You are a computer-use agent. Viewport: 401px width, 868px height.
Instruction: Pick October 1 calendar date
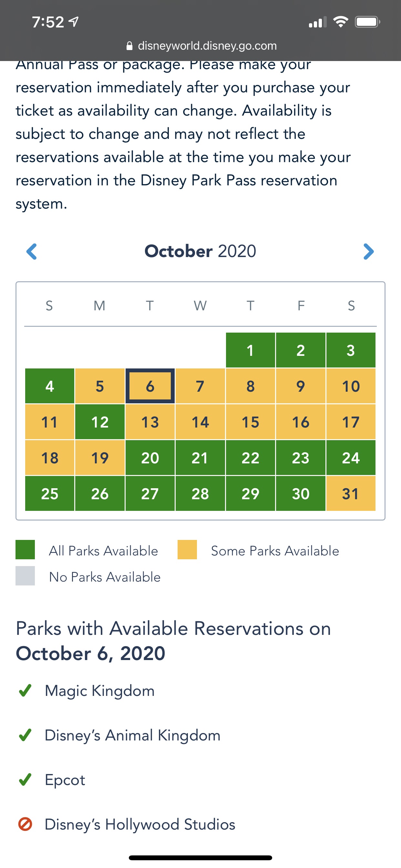click(250, 350)
